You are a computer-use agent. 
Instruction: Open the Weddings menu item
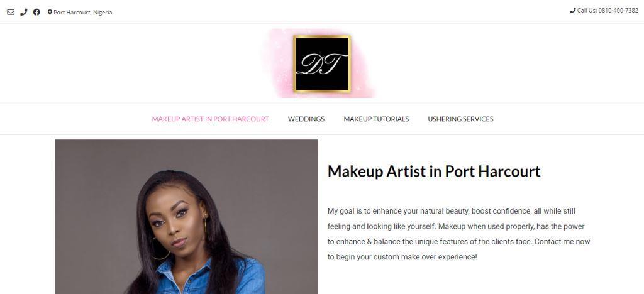click(x=306, y=119)
